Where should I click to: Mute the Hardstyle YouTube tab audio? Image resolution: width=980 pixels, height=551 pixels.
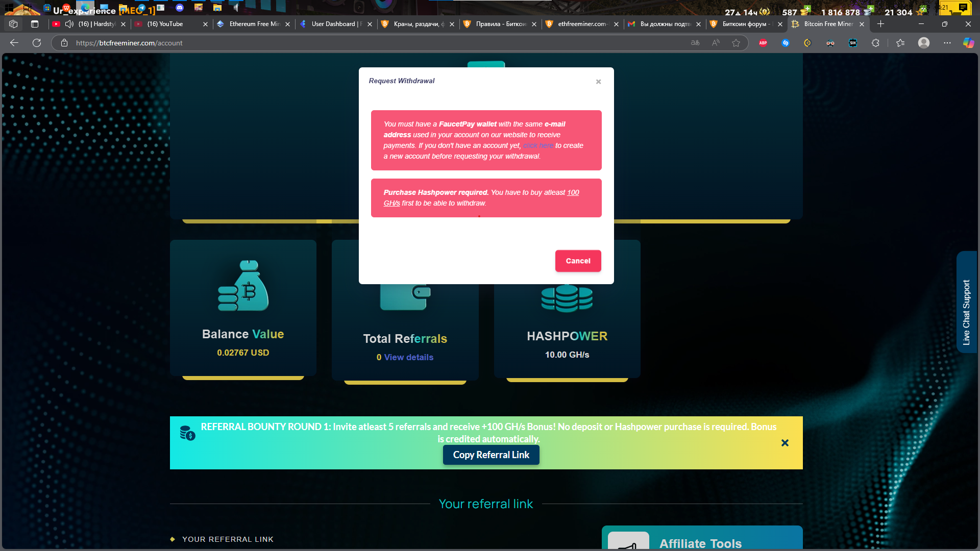(x=69, y=24)
